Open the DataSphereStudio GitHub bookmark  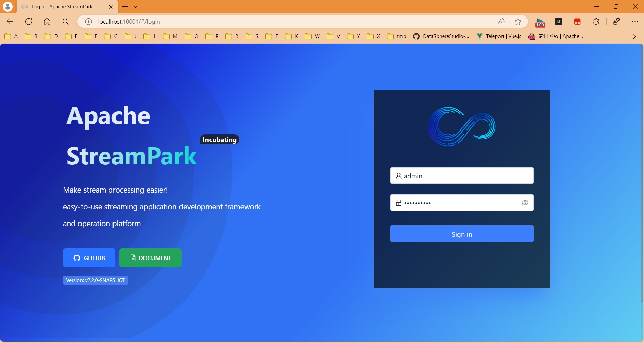tap(441, 36)
